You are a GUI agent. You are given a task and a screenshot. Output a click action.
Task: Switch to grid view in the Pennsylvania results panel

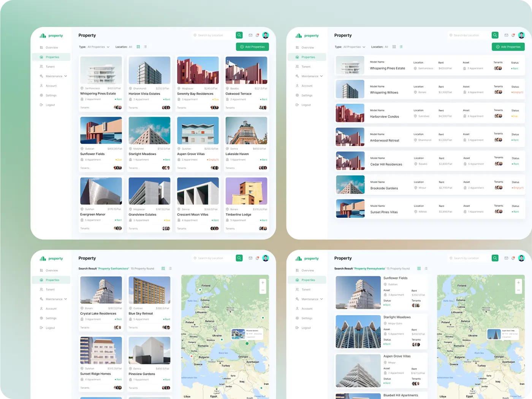[419, 269]
